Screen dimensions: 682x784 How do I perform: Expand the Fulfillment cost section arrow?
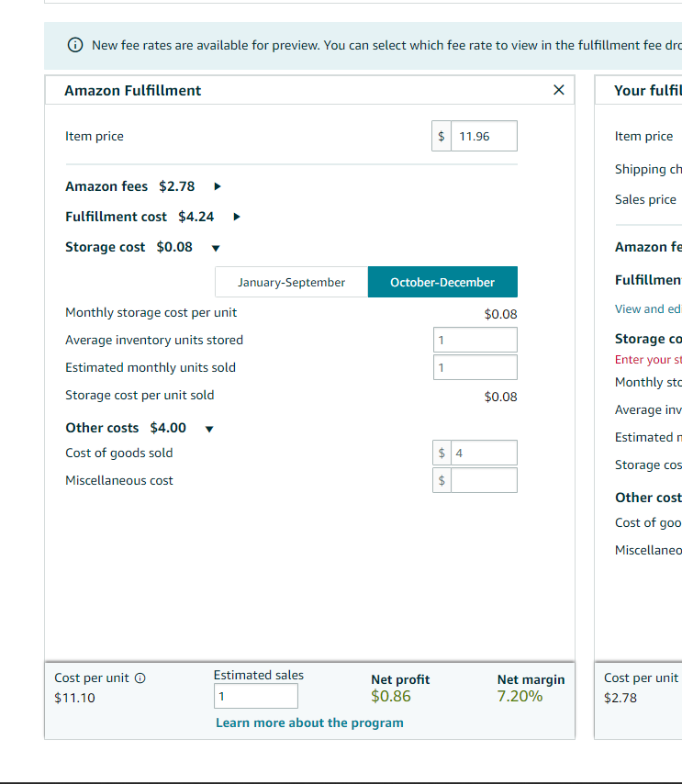coord(237,217)
